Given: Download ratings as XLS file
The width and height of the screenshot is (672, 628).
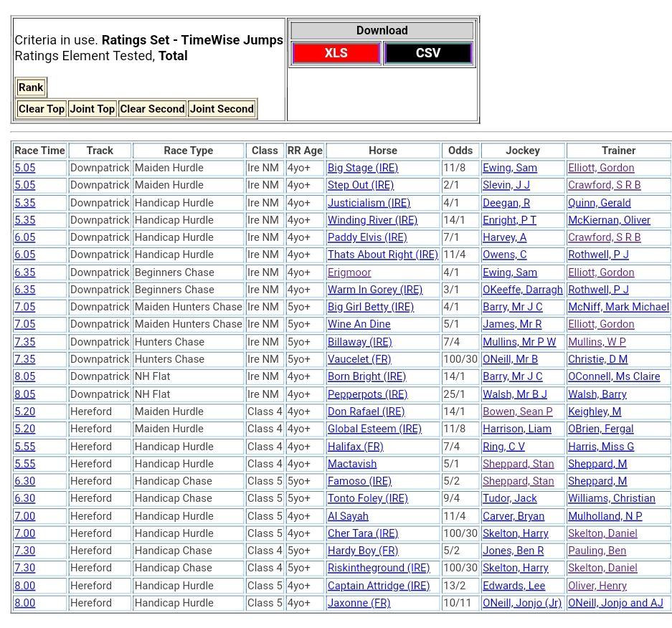Looking at the screenshot, I should click(x=336, y=53).
